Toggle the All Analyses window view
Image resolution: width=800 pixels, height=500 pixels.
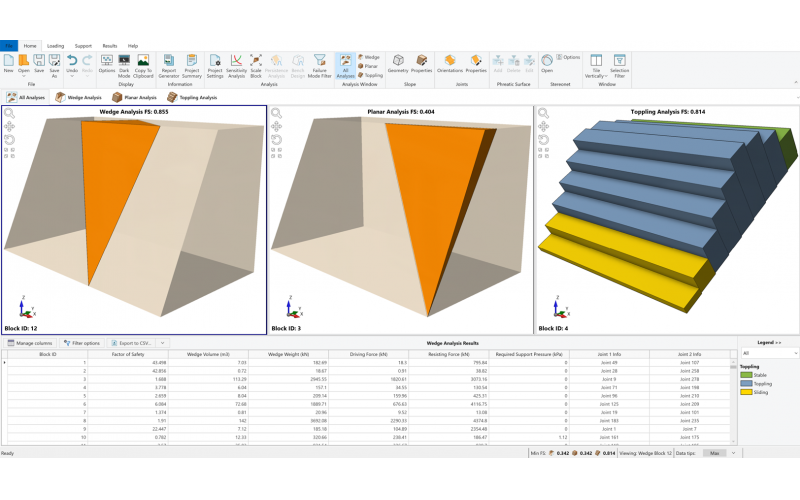coord(345,65)
